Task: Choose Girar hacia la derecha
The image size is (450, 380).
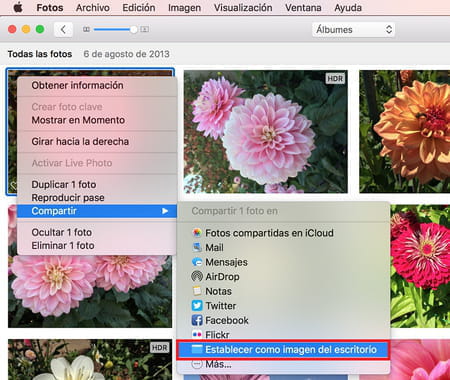Action: tap(80, 141)
